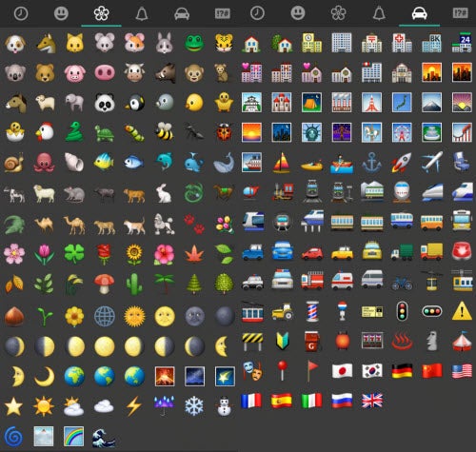Select the red octopus emoji
This screenshot has width=476, height=452.
44,163
